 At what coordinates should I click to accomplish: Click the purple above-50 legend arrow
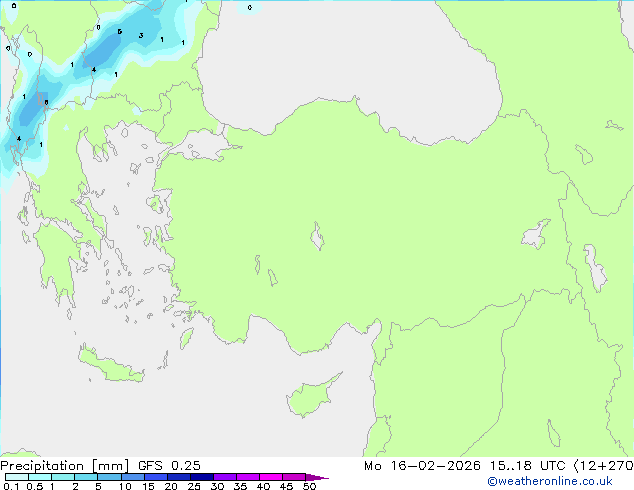click(x=316, y=477)
